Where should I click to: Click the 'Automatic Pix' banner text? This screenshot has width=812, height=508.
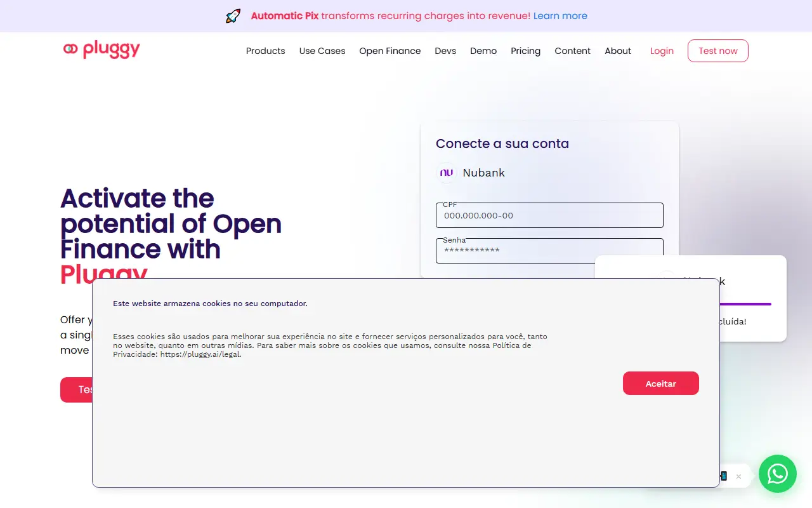tap(285, 16)
